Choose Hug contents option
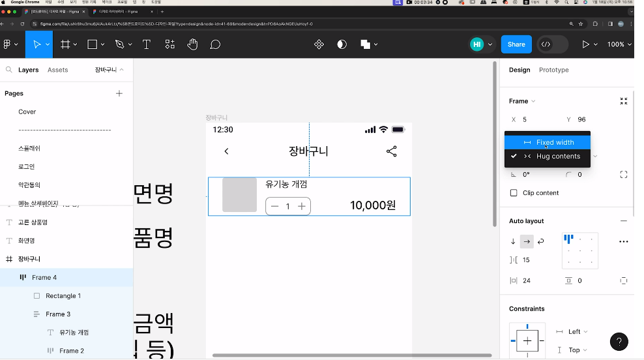The height and width of the screenshot is (360, 644). point(548,156)
